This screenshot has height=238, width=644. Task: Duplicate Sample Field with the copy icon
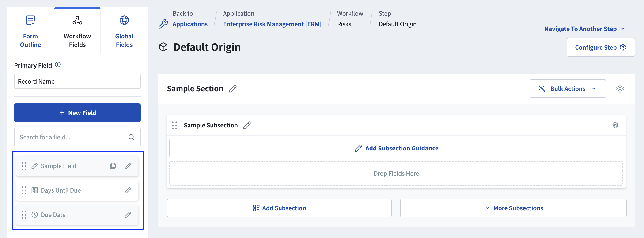point(113,166)
